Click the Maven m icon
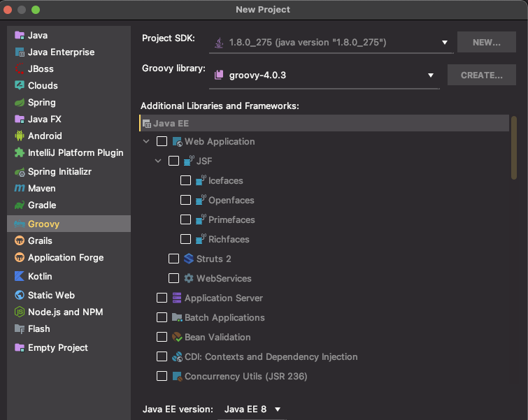The width and height of the screenshot is (528, 420). (20, 189)
